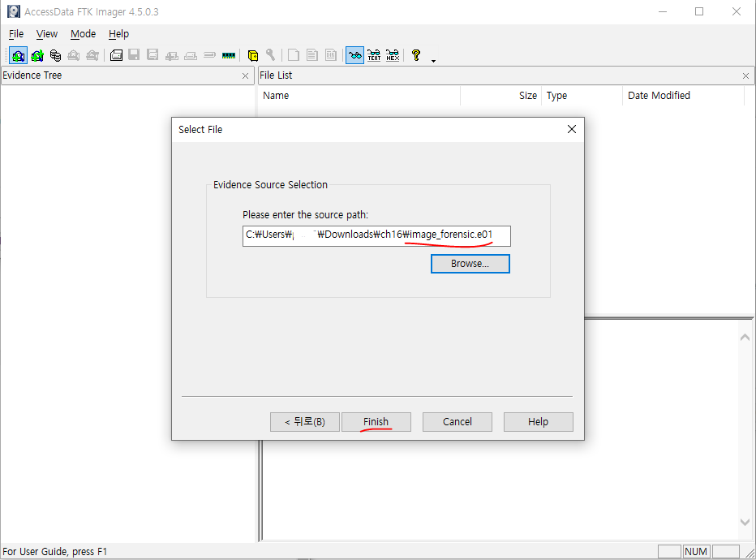This screenshot has width=756, height=560.
Task: Click the Detect EFS Encryption key icon
Action: tap(270, 55)
